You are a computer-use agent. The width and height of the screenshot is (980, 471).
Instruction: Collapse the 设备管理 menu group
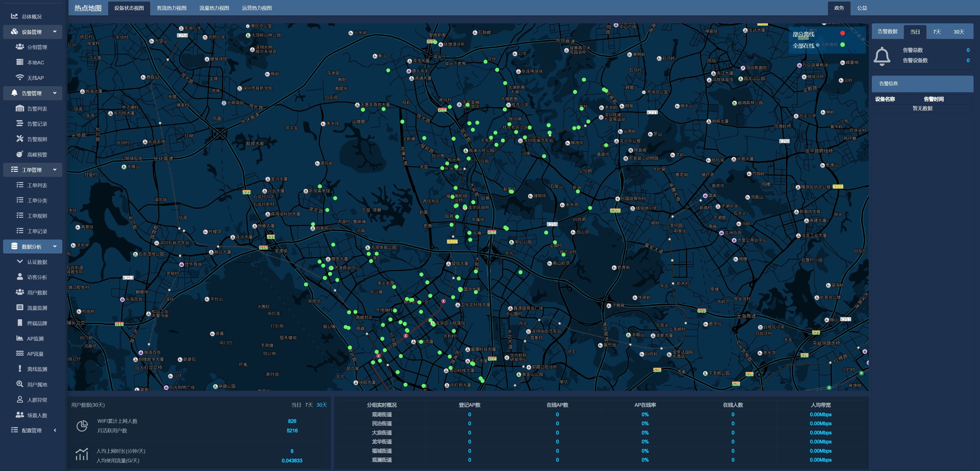55,32
